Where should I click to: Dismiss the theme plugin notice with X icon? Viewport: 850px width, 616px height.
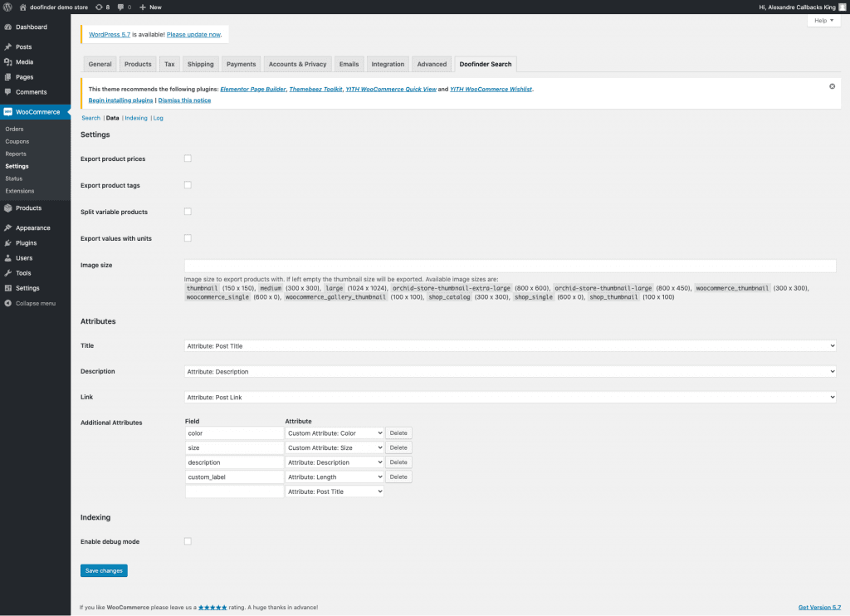pyautogui.click(x=833, y=86)
